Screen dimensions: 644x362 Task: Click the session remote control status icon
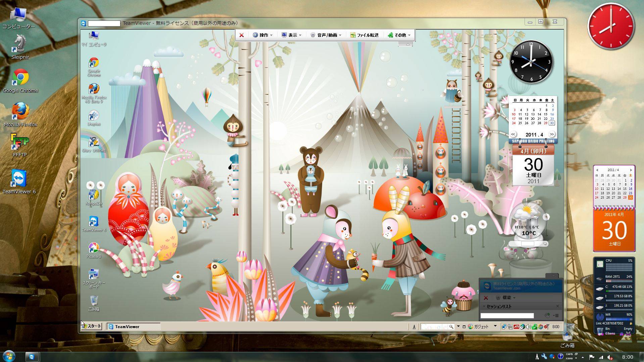(547, 315)
